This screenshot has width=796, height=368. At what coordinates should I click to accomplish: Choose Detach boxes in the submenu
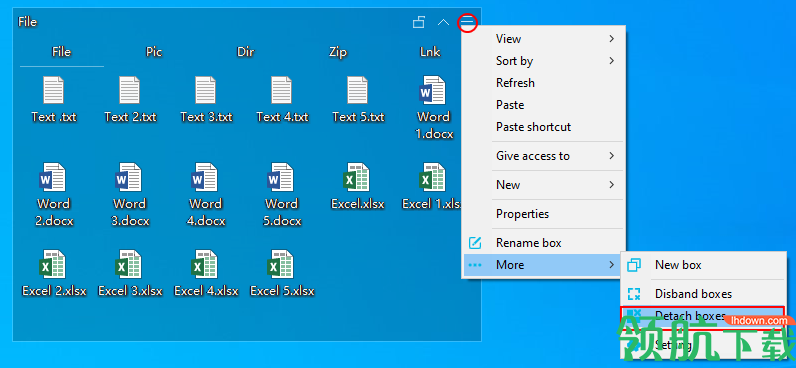click(x=703, y=316)
